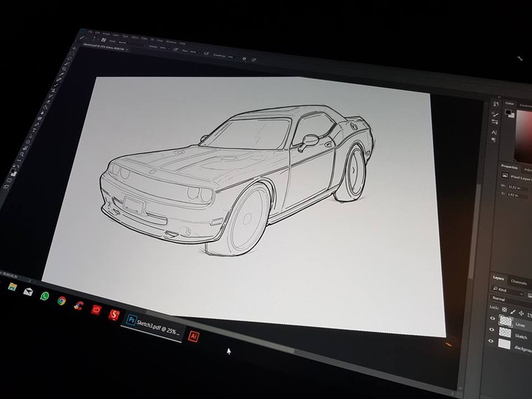Toggle pressure for size icon

[253, 60]
